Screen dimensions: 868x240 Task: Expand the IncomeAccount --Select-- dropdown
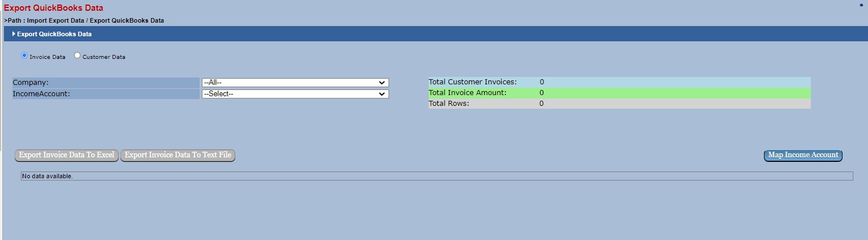pyautogui.click(x=295, y=94)
